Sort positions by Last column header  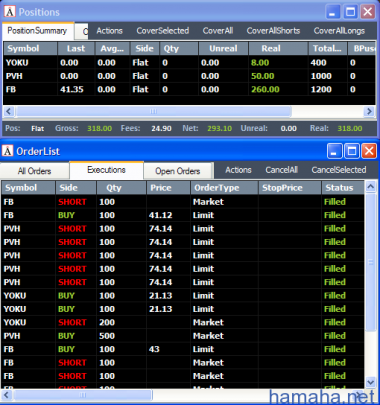(76, 49)
